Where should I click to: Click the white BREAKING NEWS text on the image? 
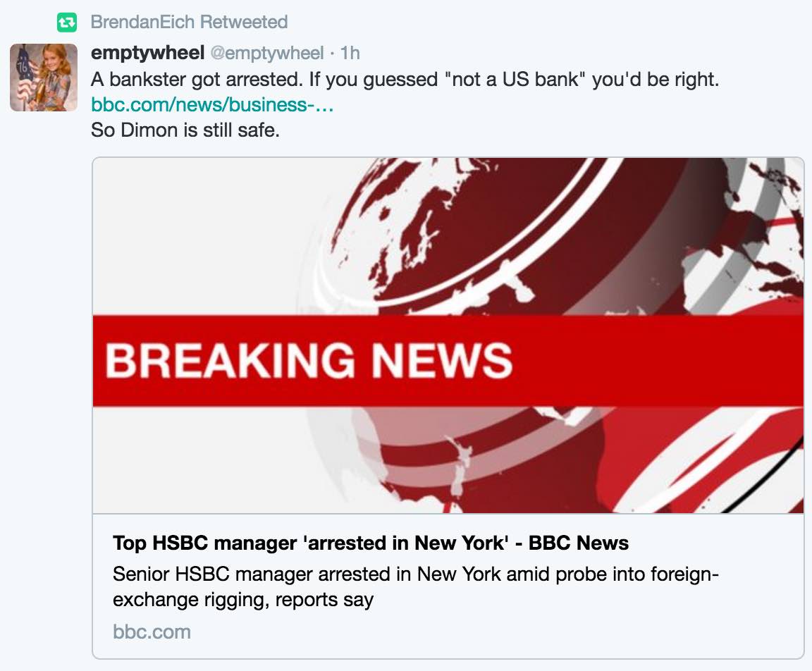(x=309, y=359)
